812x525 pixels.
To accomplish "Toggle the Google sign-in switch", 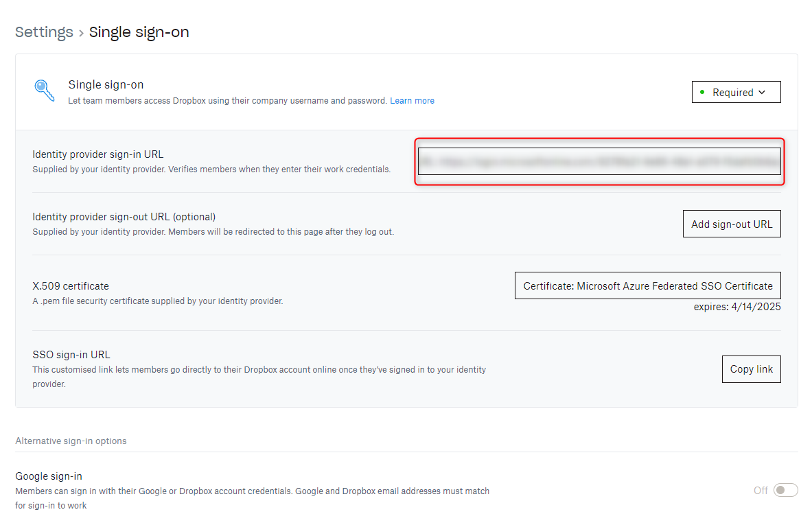I will [x=785, y=490].
